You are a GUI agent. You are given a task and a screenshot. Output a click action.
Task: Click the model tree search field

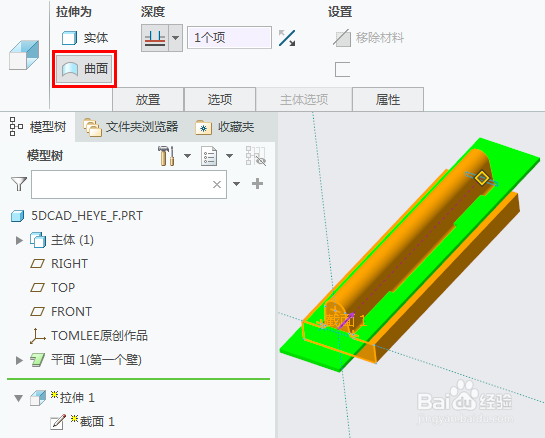tap(129, 184)
